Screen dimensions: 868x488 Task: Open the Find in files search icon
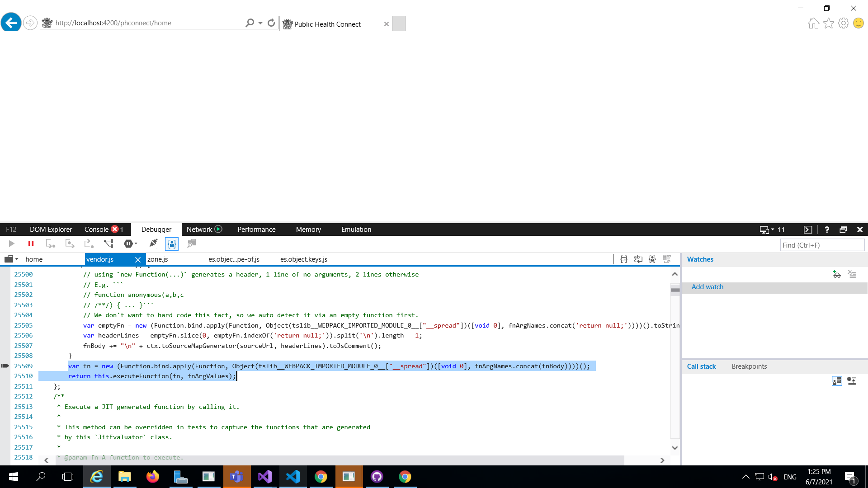point(192,244)
